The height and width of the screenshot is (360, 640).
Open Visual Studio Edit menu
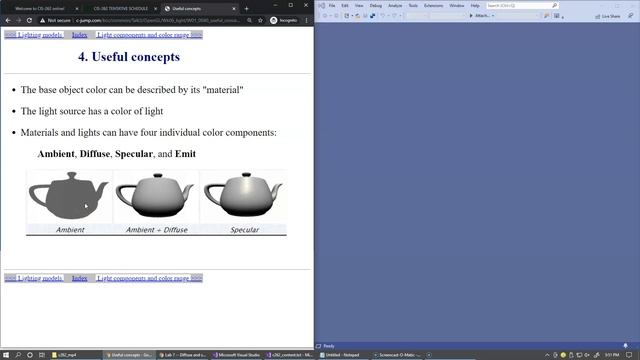(x=345, y=6)
